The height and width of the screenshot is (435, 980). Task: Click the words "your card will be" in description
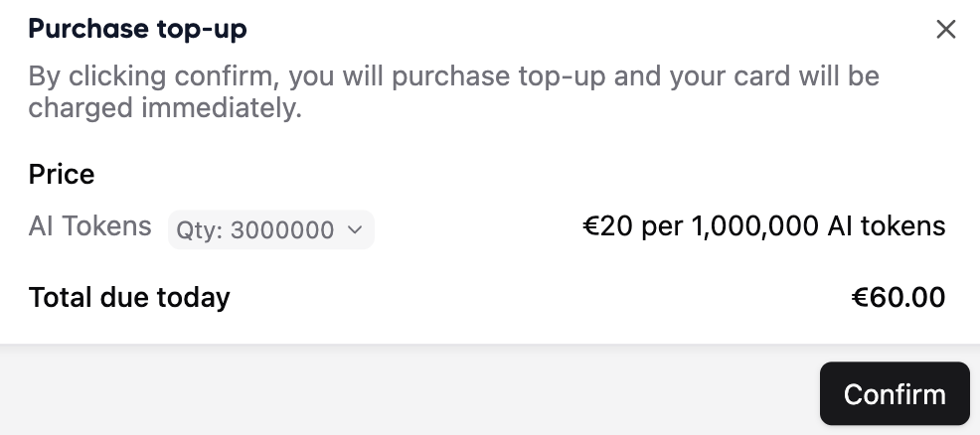pos(765,76)
